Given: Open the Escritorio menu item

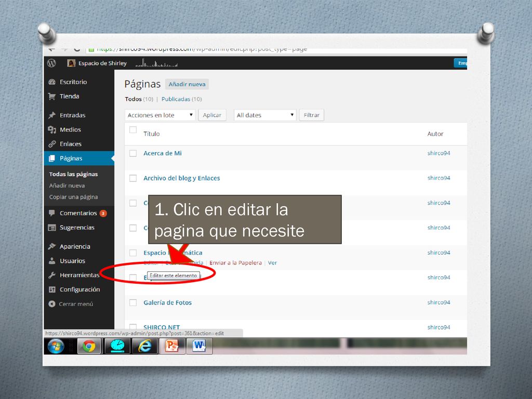Looking at the screenshot, I should pyautogui.click(x=73, y=82).
